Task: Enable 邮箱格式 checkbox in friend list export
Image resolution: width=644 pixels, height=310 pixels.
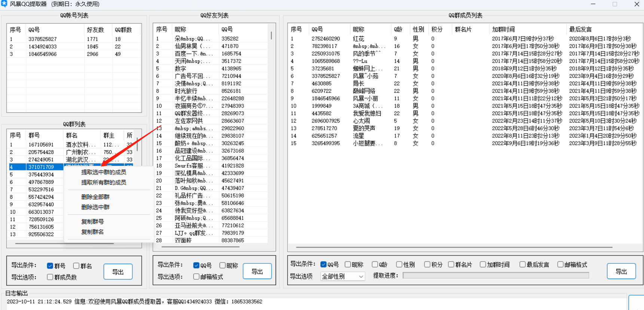Action: pyautogui.click(x=196, y=277)
